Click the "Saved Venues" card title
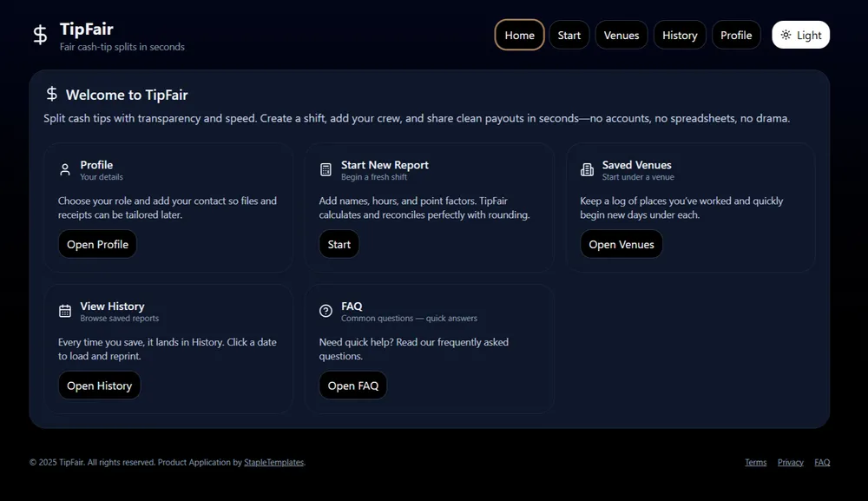This screenshot has width=868, height=501. 636,165
